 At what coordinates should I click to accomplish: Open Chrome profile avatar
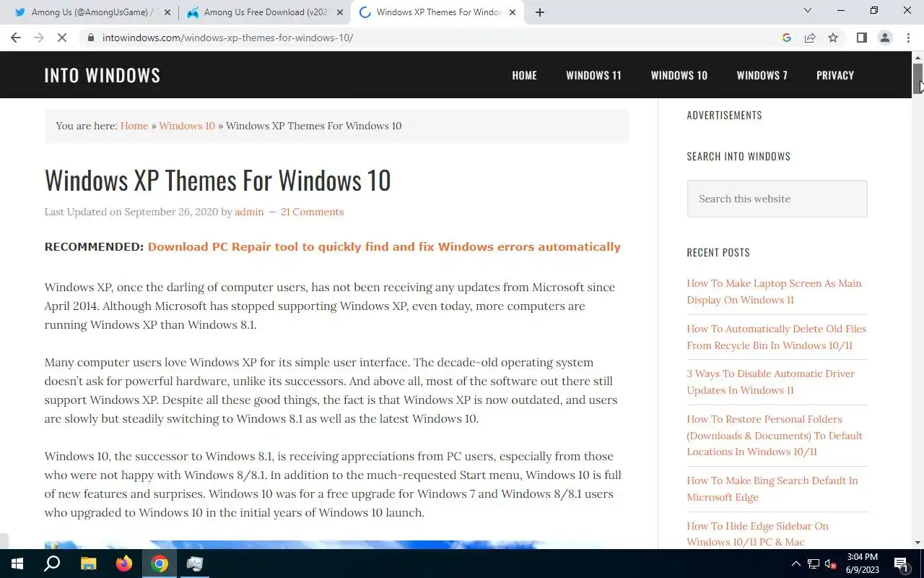coord(885,38)
